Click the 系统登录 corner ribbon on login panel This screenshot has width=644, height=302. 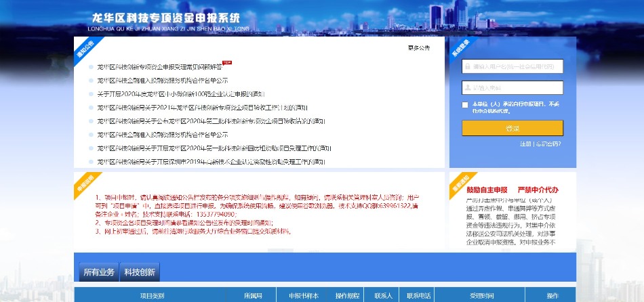coord(460,47)
